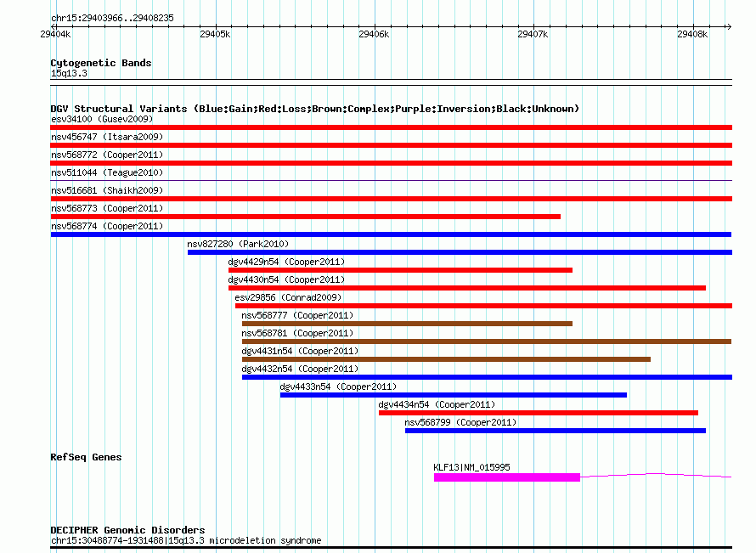Click the Cytogenetic Bands track title

[x=101, y=63]
